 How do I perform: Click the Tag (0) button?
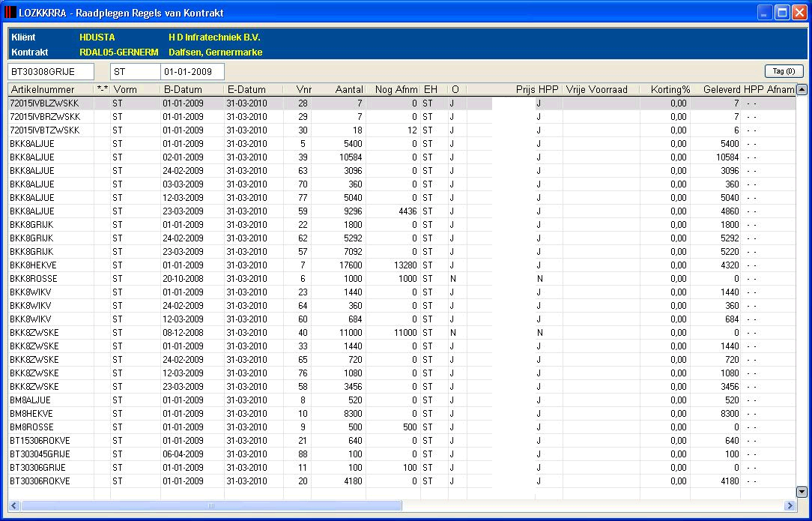[x=784, y=71]
